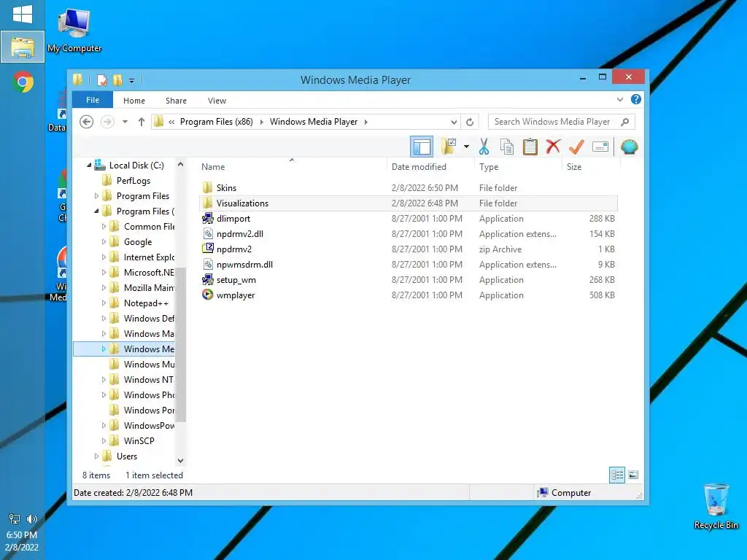Expand the Program Files tree node
The height and width of the screenshot is (560, 747).
96,195
